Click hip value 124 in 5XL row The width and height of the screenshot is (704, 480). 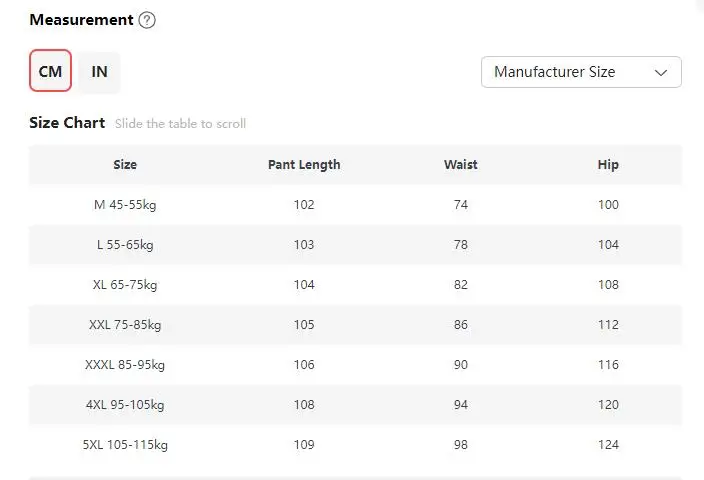pos(608,445)
